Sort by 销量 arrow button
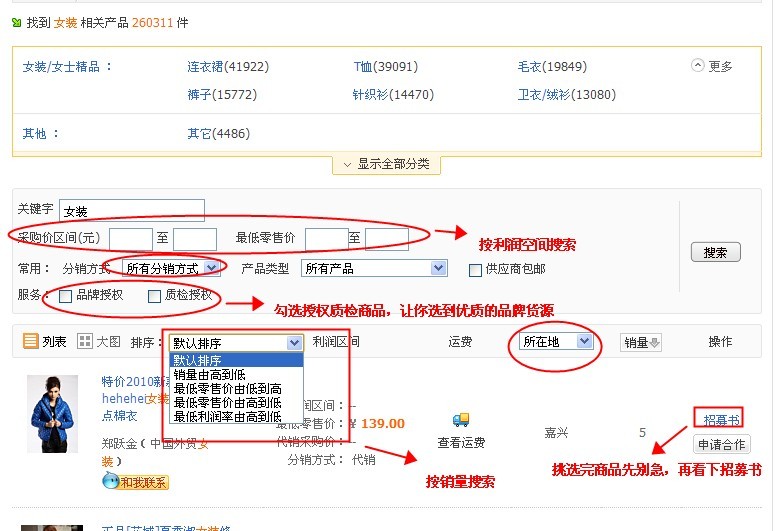 [641, 343]
